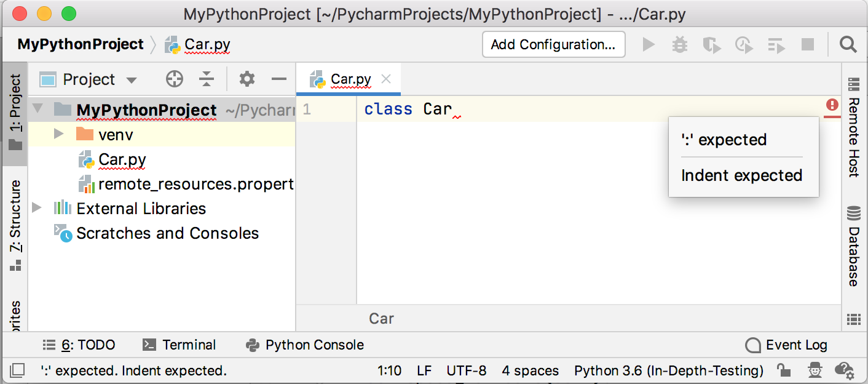
Task: Click status bar error message text
Action: click(133, 370)
